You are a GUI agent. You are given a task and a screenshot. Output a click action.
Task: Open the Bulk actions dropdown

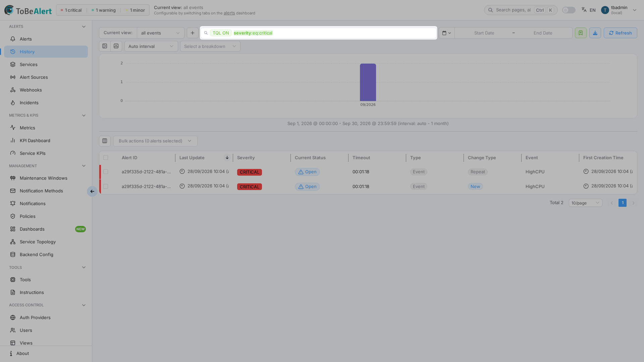pyautogui.click(x=155, y=141)
